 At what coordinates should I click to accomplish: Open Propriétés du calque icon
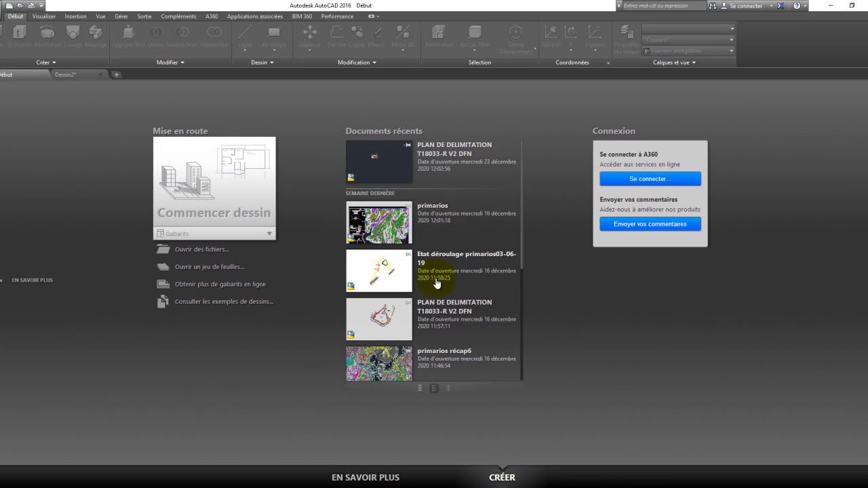[627, 32]
